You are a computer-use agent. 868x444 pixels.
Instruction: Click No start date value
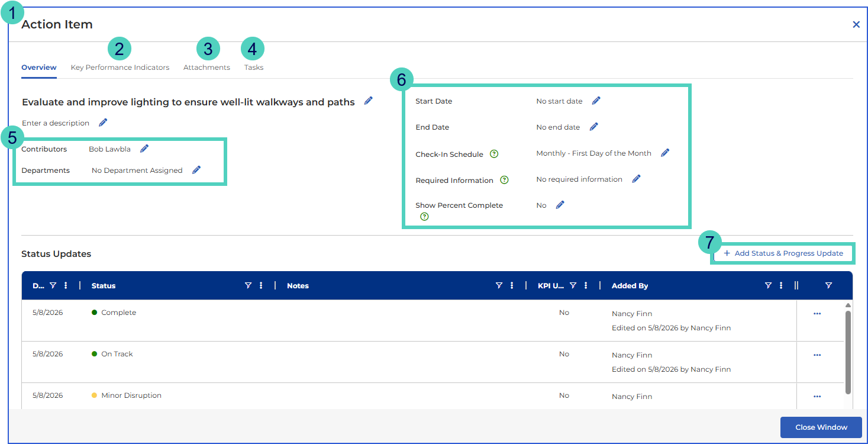[560, 101]
